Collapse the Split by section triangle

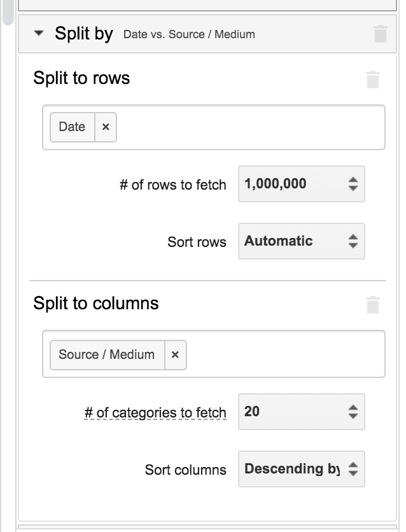(x=39, y=34)
